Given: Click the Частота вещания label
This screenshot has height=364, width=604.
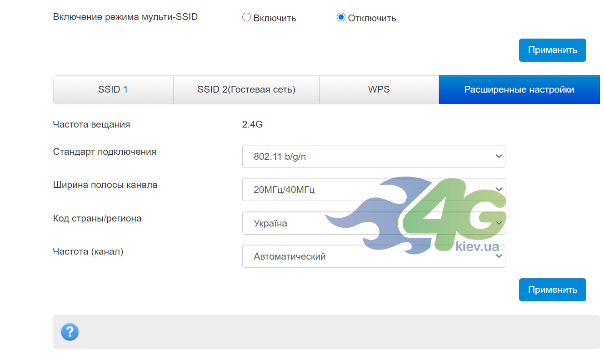Looking at the screenshot, I should coord(91,124).
